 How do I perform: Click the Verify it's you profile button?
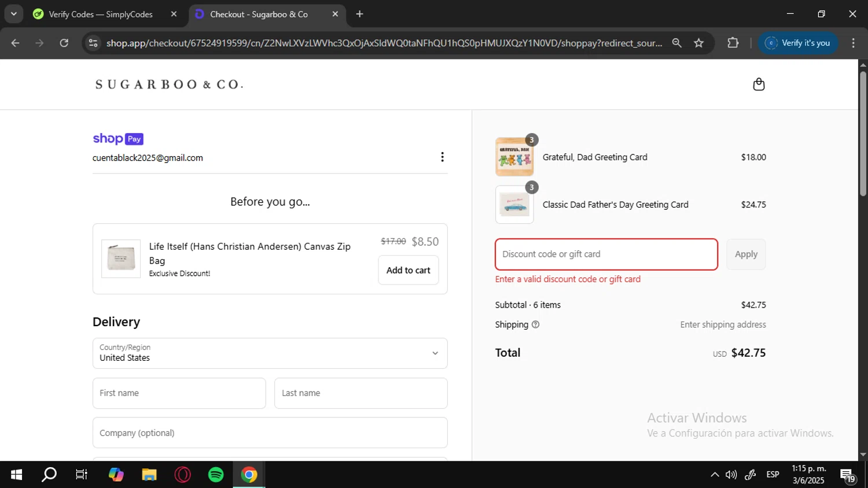(797, 43)
